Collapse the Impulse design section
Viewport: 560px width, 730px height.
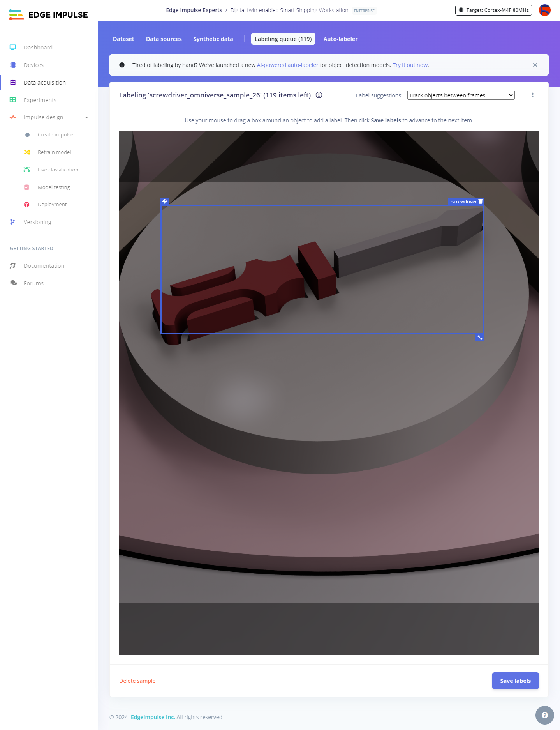click(86, 117)
